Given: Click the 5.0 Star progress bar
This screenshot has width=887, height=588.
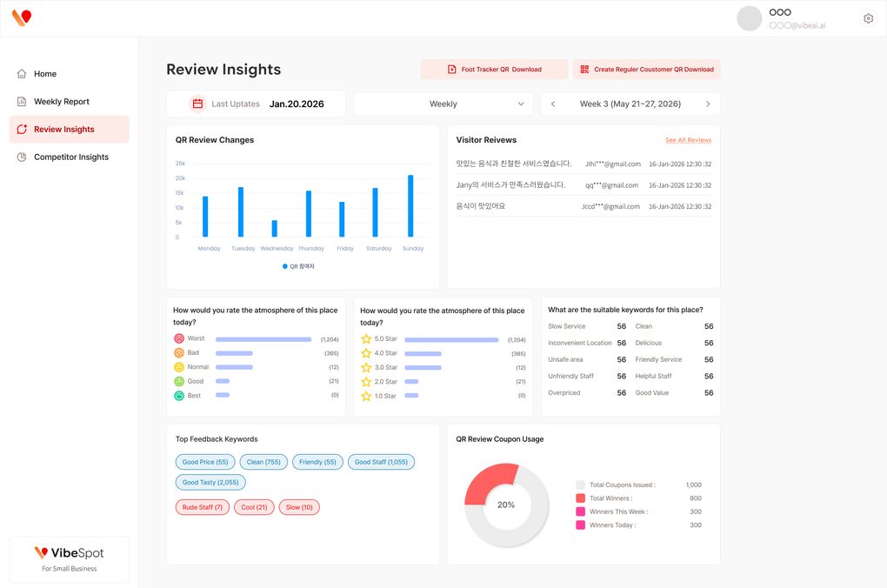Looking at the screenshot, I should click(x=451, y=340).
